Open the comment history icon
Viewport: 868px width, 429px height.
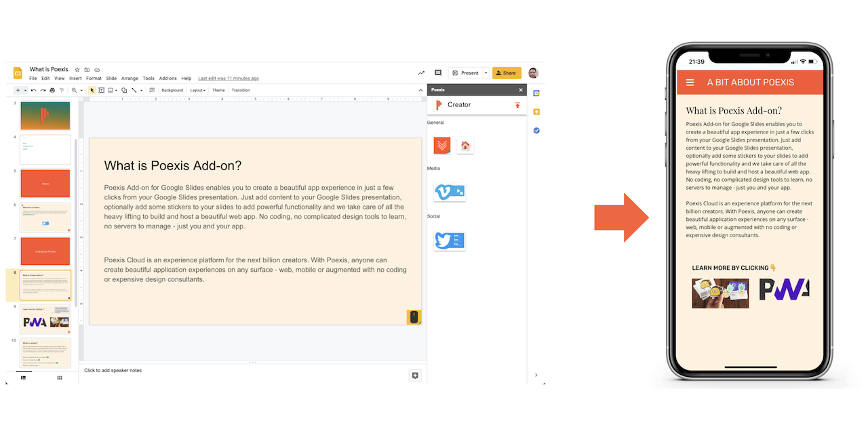(x=438, y=73)
